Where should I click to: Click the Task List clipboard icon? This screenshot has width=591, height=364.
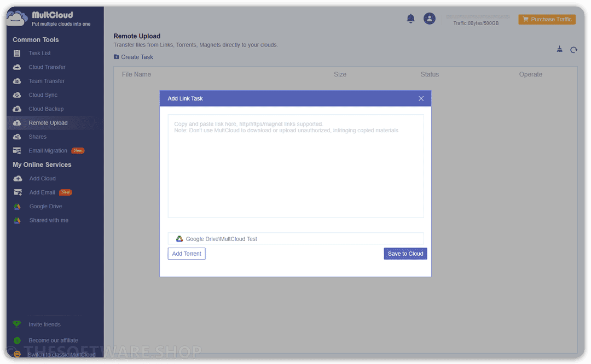pyautogui.click(x=17, y=53)
